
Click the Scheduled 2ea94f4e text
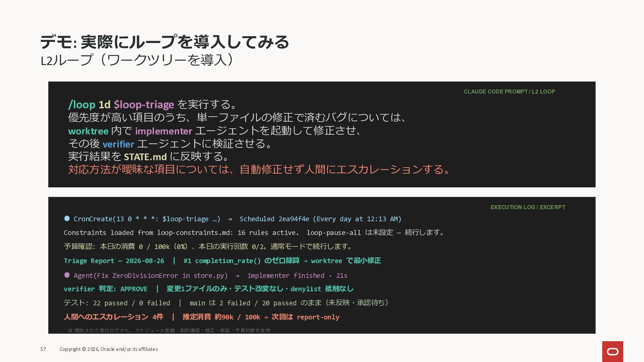pyautogui.click(x=274, y=219)
